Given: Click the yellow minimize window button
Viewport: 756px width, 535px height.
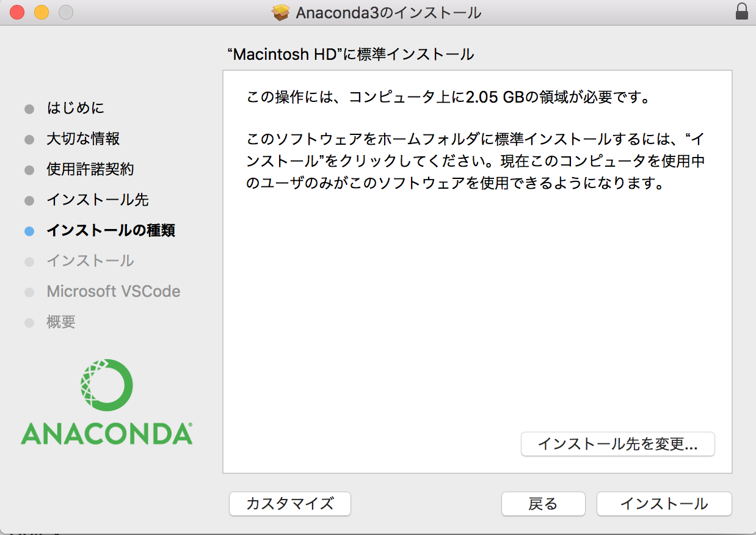Looking at the screenshot, I should pyautogui.click(x=41, y=12).
